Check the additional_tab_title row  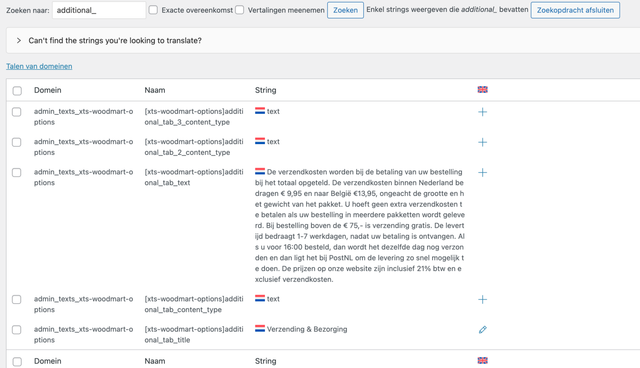(x=17, y=330)
